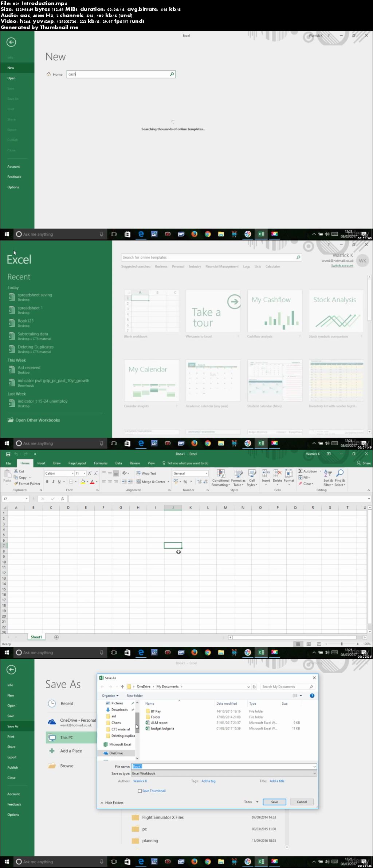This screenshot has width=373, height=868.
Task: Click the Refresh icon next to the OneDrive path
Action: [x=254, y=687]
